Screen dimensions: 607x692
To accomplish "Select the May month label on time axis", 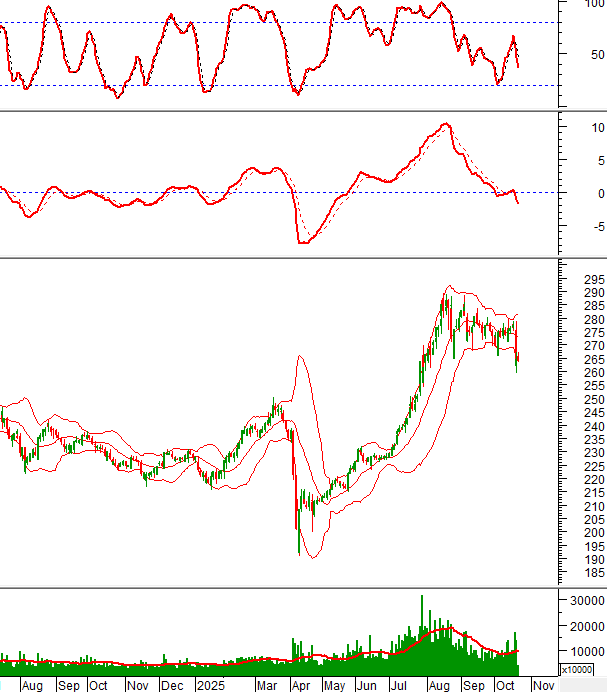I will click(x=334, y=685).
